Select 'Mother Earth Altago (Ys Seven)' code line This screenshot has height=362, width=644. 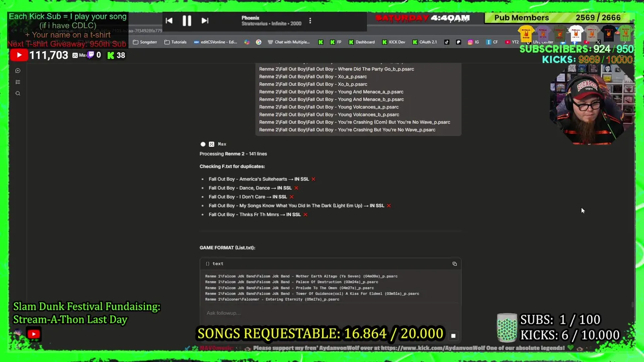[x=301, y=277]
